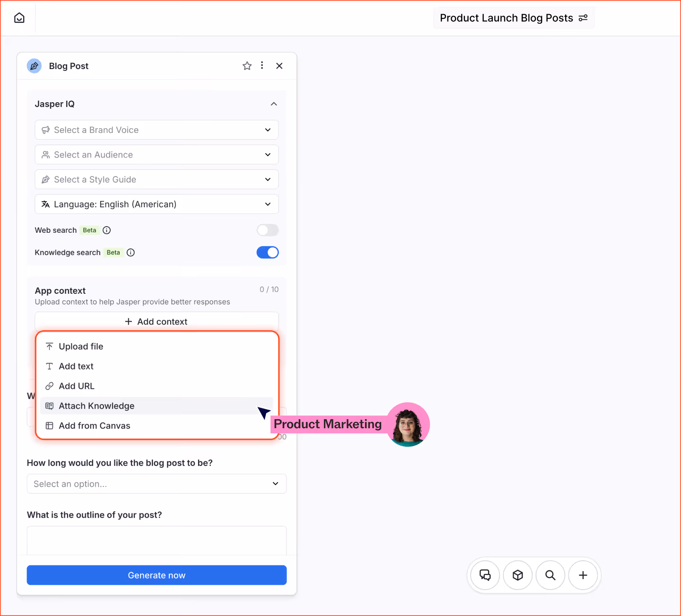
Task: Open the Select an Audience dropdown
Action: pos(157,155)
